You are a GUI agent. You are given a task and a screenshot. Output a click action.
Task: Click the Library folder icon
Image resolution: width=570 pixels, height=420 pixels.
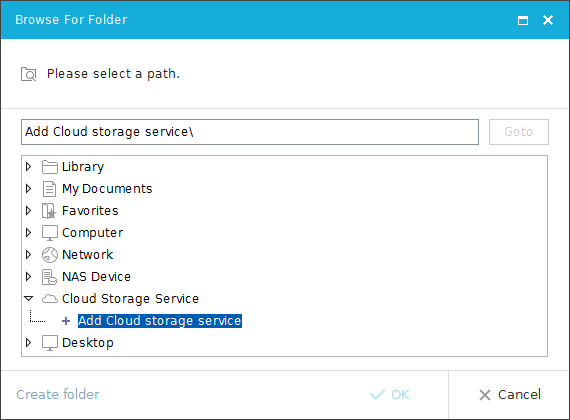[49, 167]
